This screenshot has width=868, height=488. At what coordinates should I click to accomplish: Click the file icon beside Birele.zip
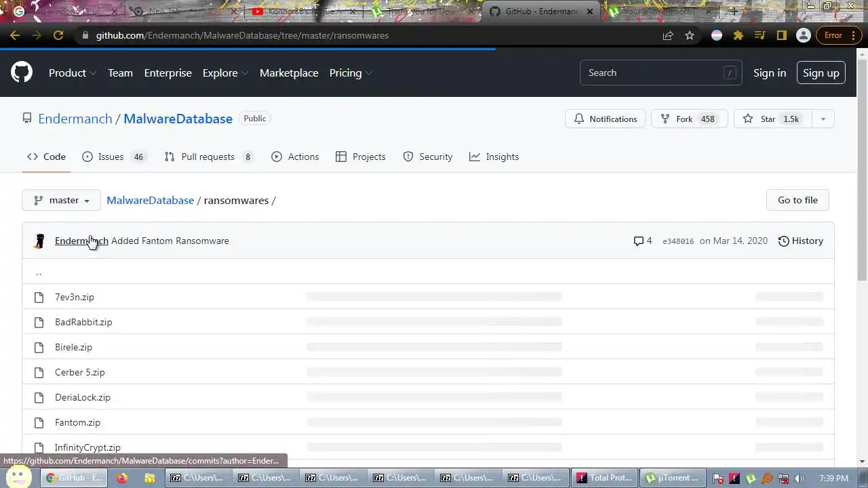[x=39, y=347]
